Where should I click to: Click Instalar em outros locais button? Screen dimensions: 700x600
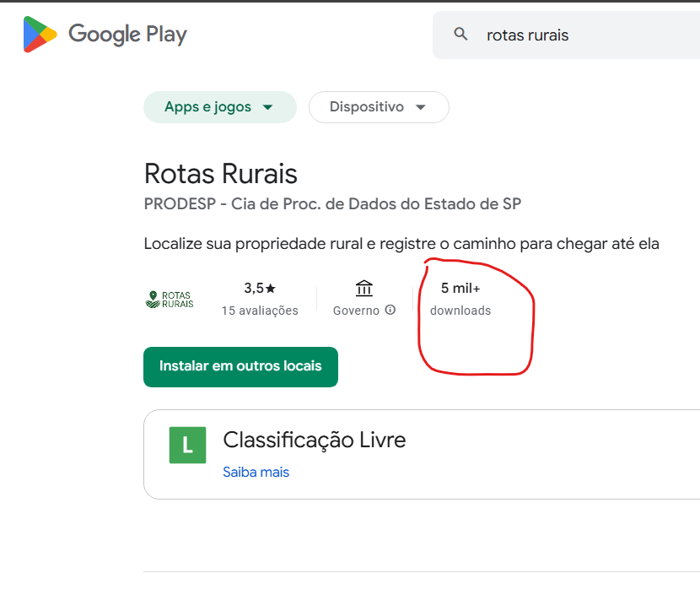(x=240, y=367)
